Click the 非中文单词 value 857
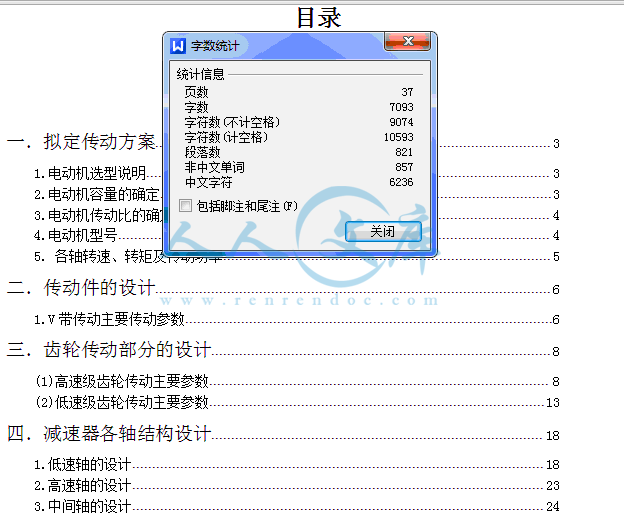The image size is (624, 515). coord(404,167)
